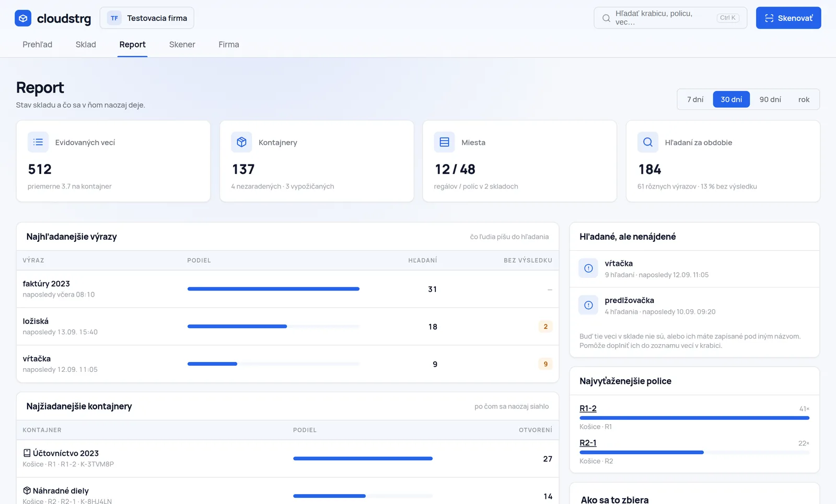Click the 137 containers count
This screenshot has height=504, width=836.
[243, 169]
